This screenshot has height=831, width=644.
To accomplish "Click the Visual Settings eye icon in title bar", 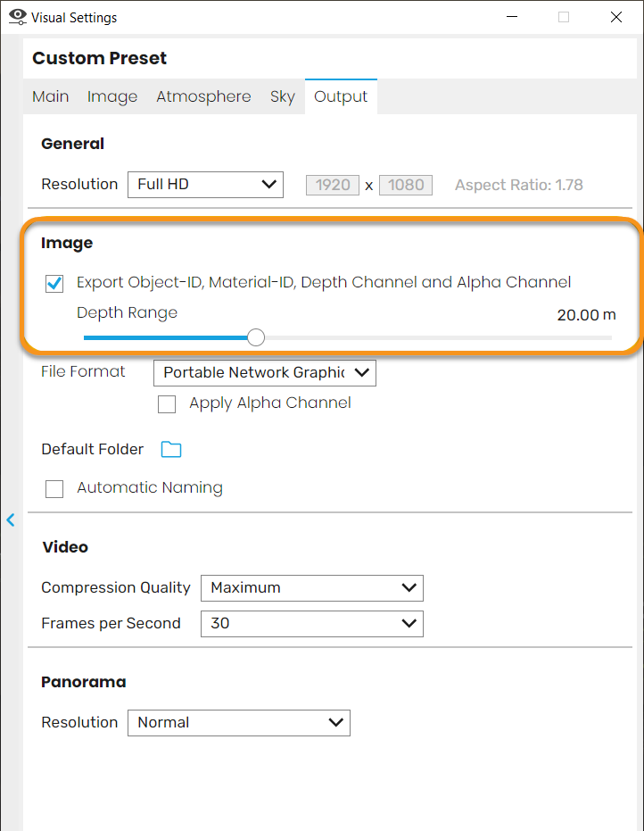I will (18, 17).
